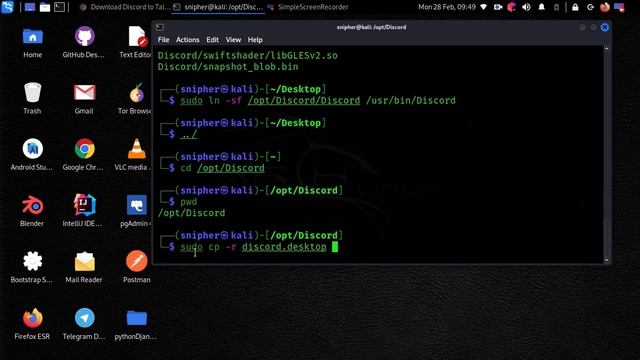Click the cd /opt/Discord command line
Screen dimensions: 640x360
coord(222,168)
